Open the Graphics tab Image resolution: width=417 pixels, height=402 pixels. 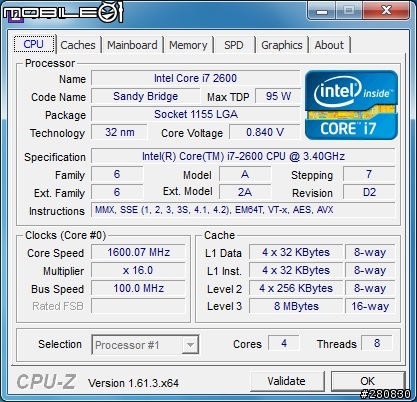click(x=282, y=45)
